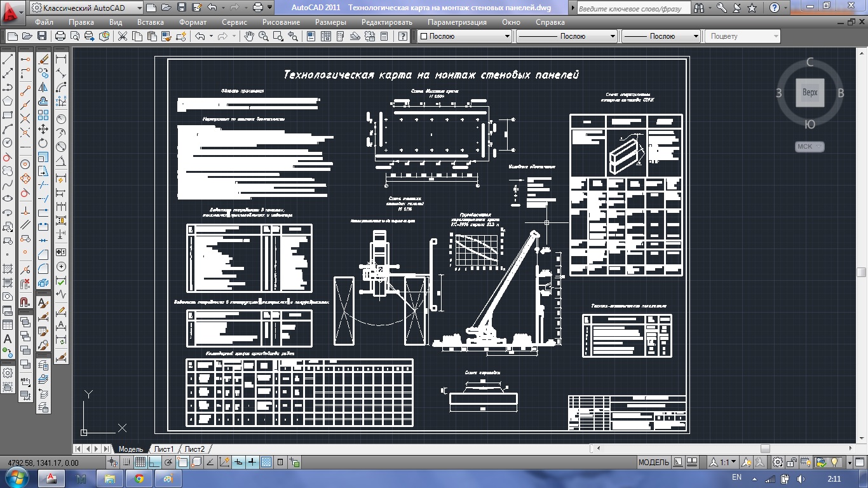
Task: Select the Rectangle draw tool
Action: pyautogui.click(x=8, y=115)
